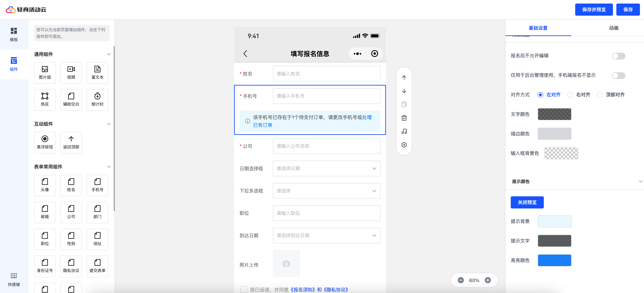The width and height of the screenshot is (644, 293).
Task: Zoom out canvas with minus icon
Action: (461, 280)
